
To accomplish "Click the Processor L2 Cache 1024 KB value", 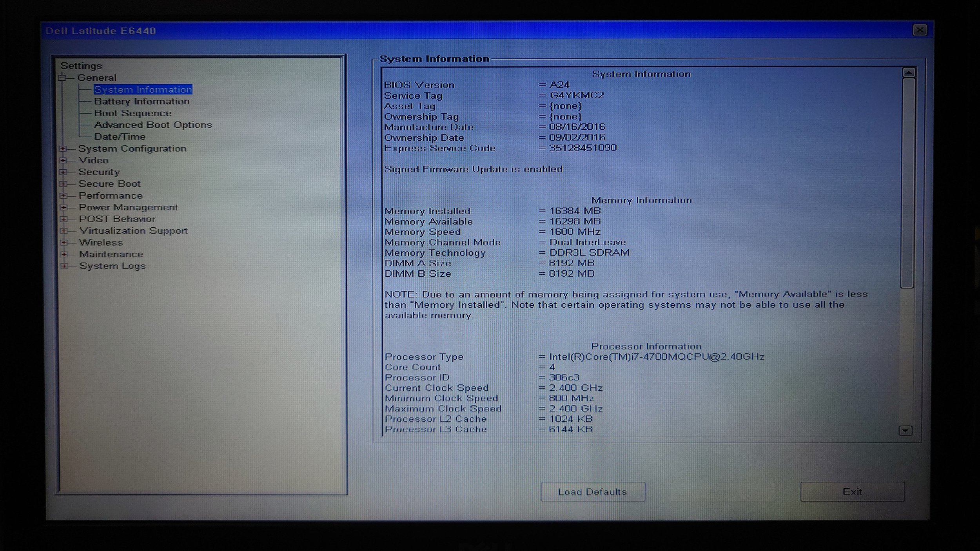I will (571, 419).
